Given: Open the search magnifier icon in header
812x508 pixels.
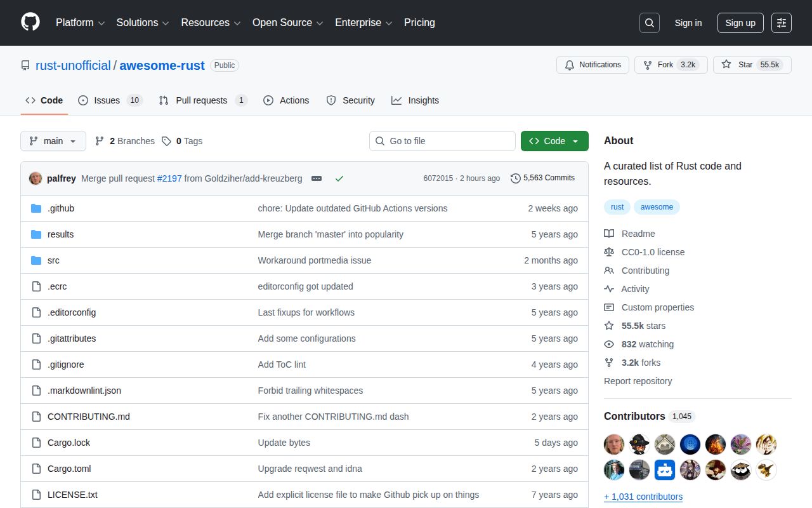Looking at the screenshot, I should point(649,23).
